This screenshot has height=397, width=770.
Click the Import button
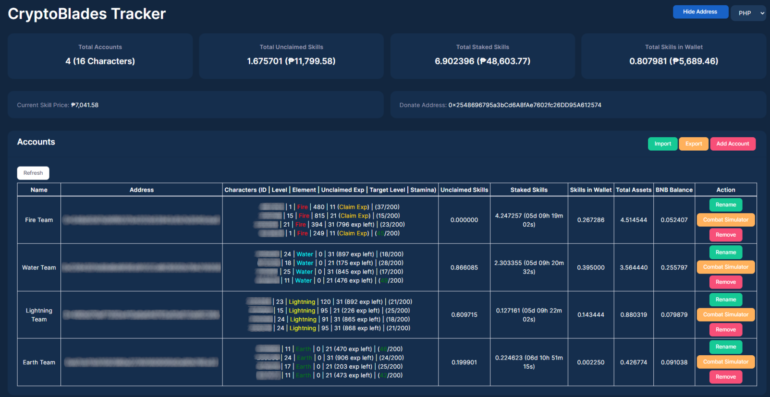(662, 144)
